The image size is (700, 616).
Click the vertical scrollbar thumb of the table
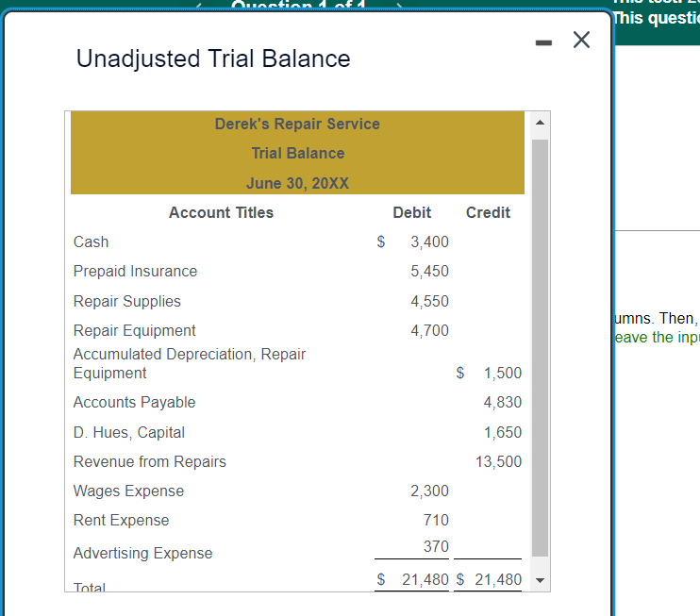tap(540, 348)
